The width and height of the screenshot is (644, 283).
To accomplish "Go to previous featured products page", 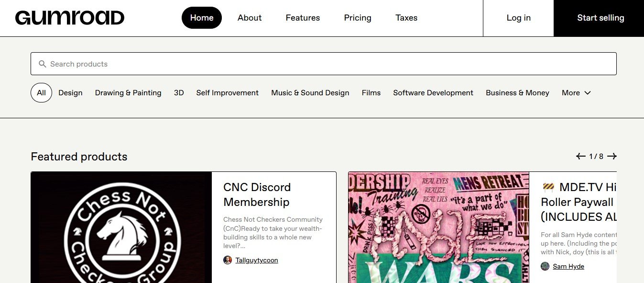I will coord(580,156).
